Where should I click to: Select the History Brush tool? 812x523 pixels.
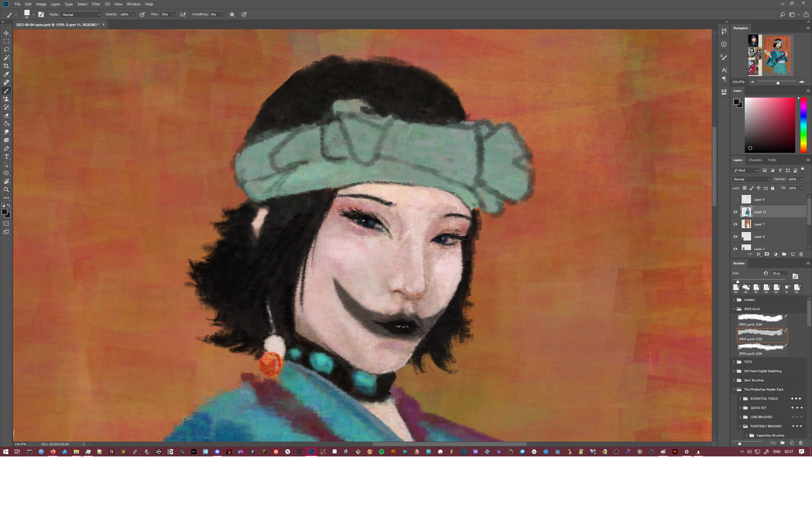click(x=6, y=107)
